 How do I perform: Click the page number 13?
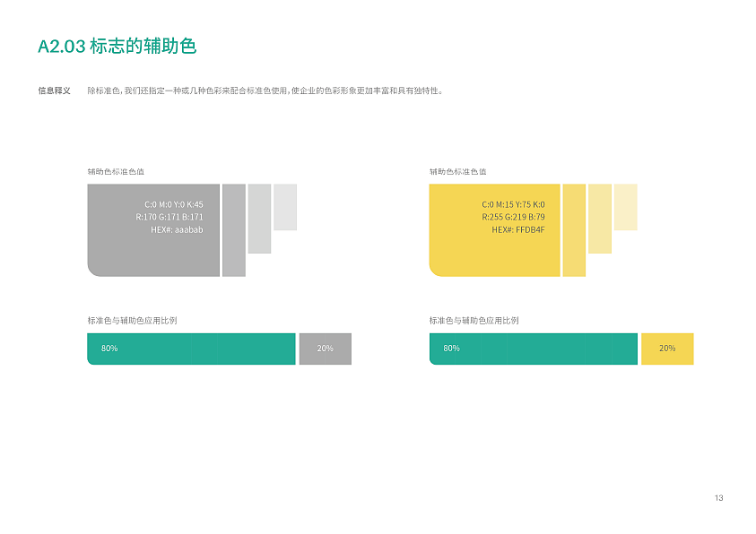point(719,498)
